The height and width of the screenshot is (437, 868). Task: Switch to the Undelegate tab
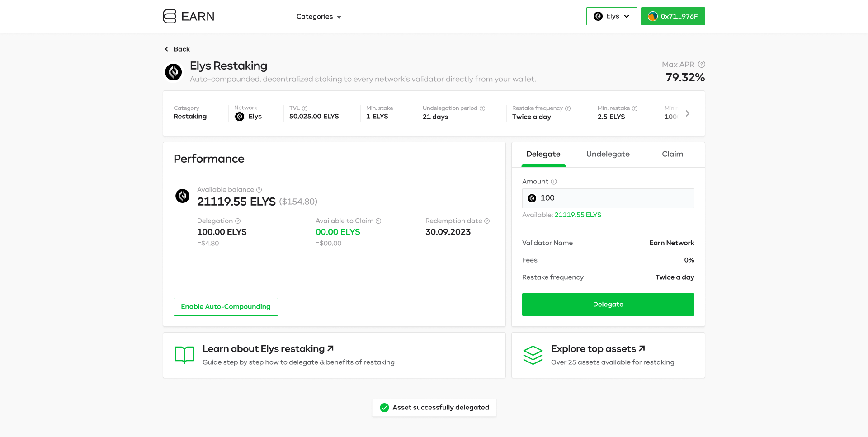click(x=608, y=154)
